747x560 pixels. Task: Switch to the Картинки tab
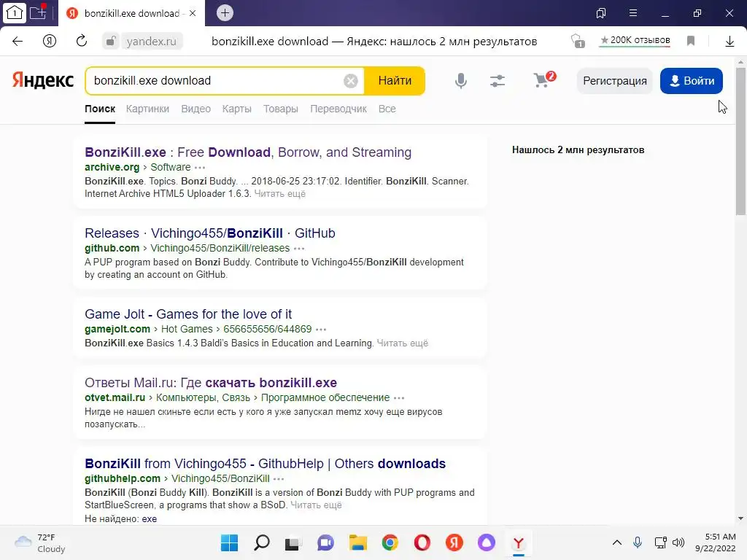pyautogui.click(x=147, y=109)
